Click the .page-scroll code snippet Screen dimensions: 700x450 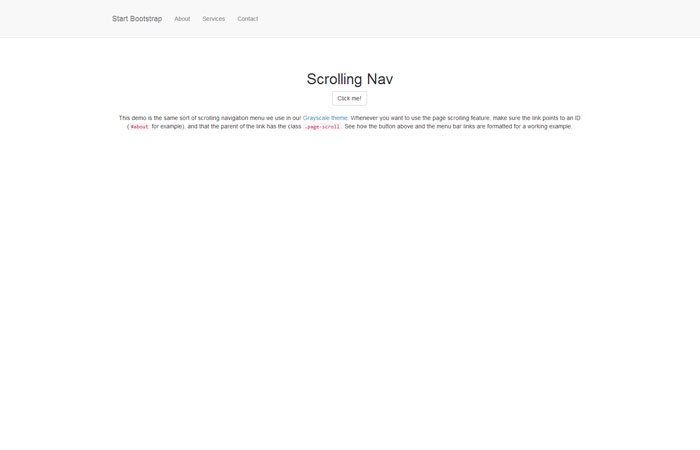[x=322, y=127]
